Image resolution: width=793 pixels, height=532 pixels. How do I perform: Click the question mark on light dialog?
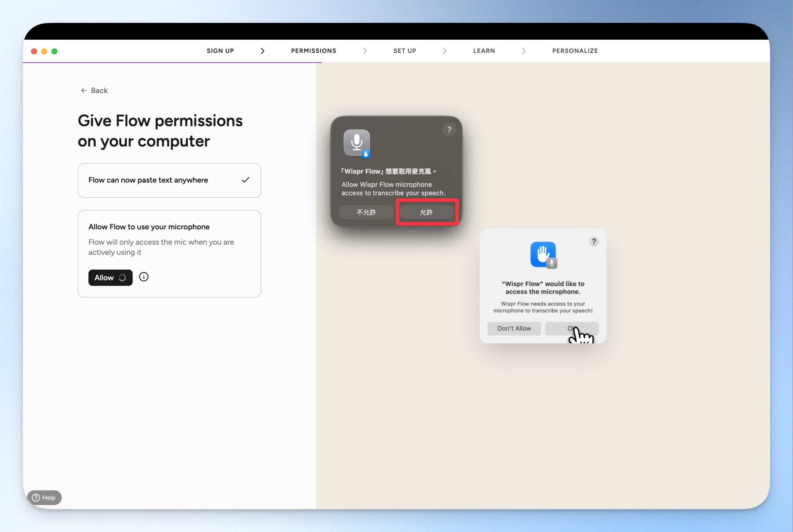coord(594,242)
